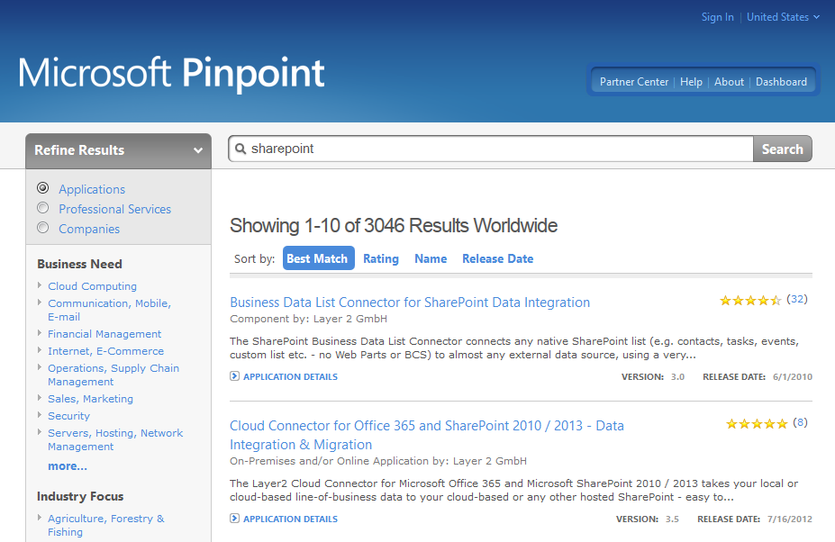Click the magnifier icon in search box

pos(240,149)
